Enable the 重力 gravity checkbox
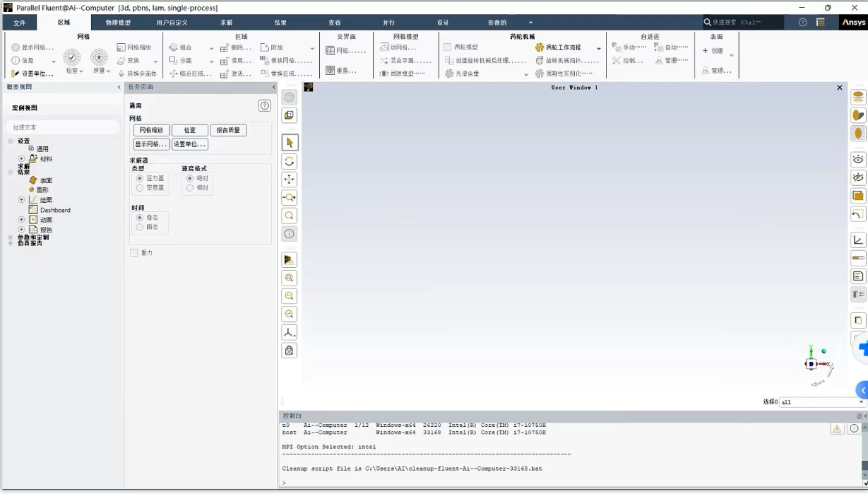 point(134,252)
